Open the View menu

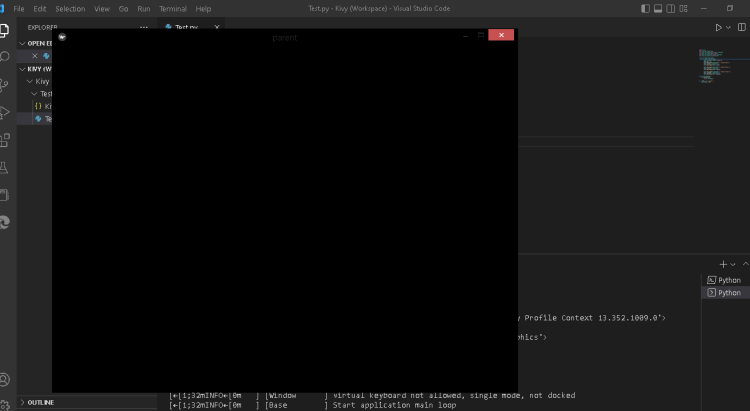[x=101, y=9]
